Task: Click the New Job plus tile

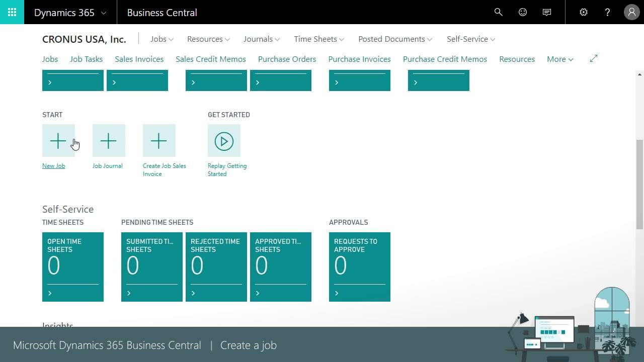Action: point(58,140)
